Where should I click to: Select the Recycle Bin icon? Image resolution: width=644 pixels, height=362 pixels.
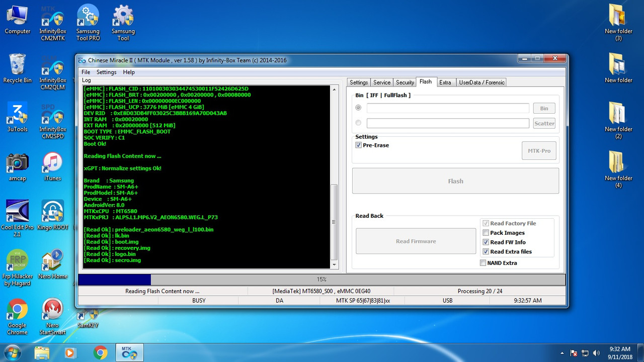click(x=18, y=68)
